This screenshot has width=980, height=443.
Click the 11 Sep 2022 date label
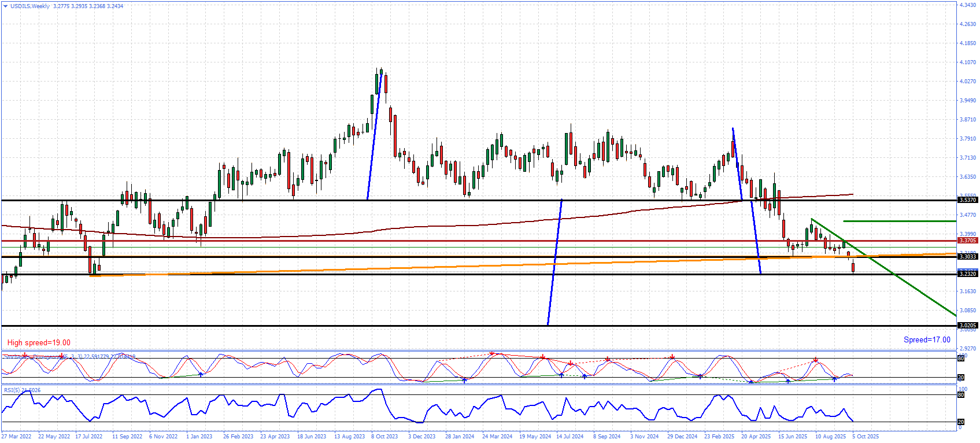127,437
